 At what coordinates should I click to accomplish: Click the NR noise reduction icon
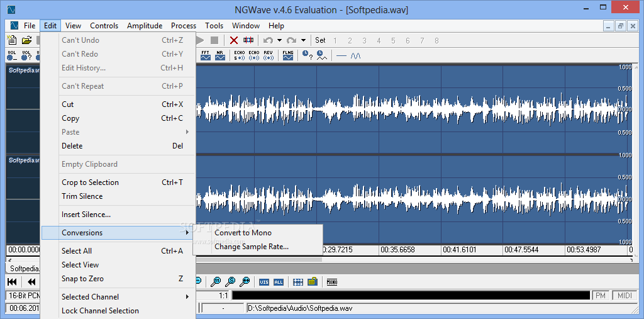point(220,55)
